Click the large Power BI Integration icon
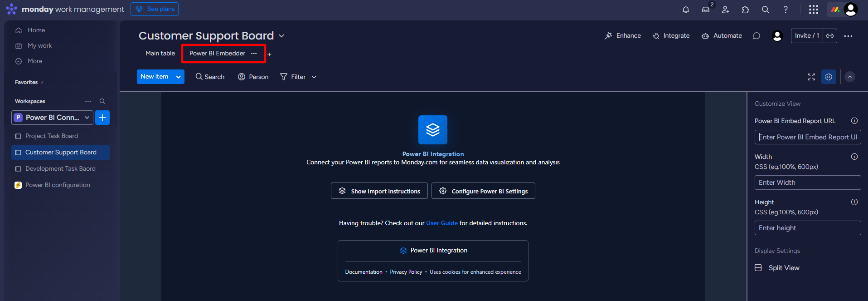Screen dimensions: 868x301 [x=433, y=130]
